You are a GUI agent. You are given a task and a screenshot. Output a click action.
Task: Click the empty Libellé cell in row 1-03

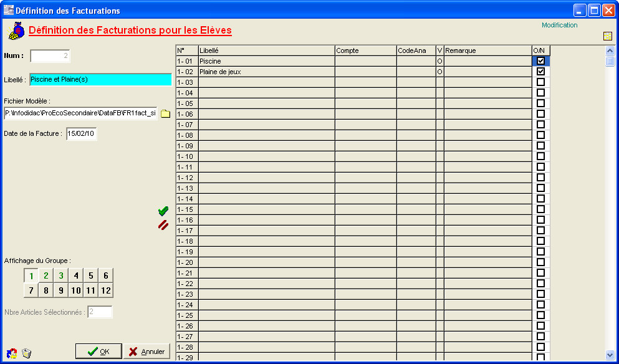pyautogui.click(x=266, y=82)
